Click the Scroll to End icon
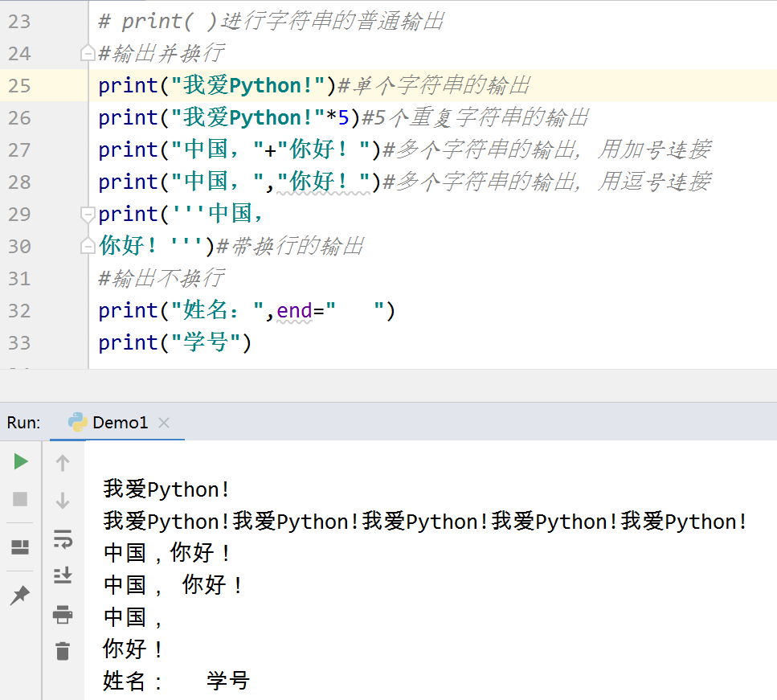 tap(63, 575)
